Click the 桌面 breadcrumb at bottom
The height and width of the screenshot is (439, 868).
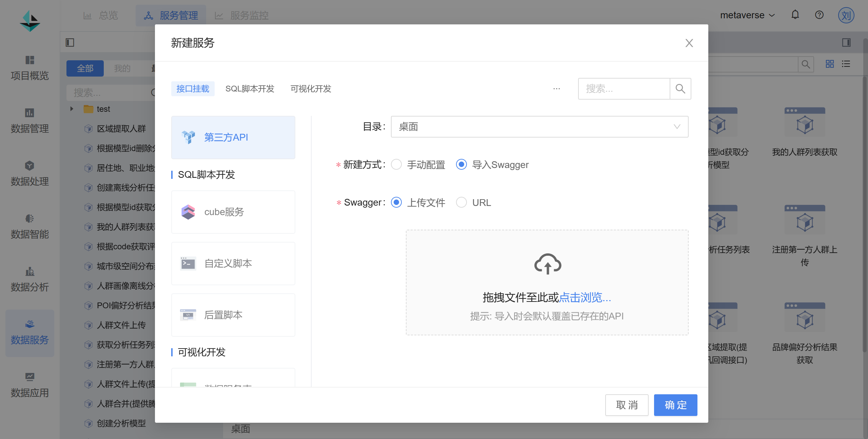coord(240,429)
